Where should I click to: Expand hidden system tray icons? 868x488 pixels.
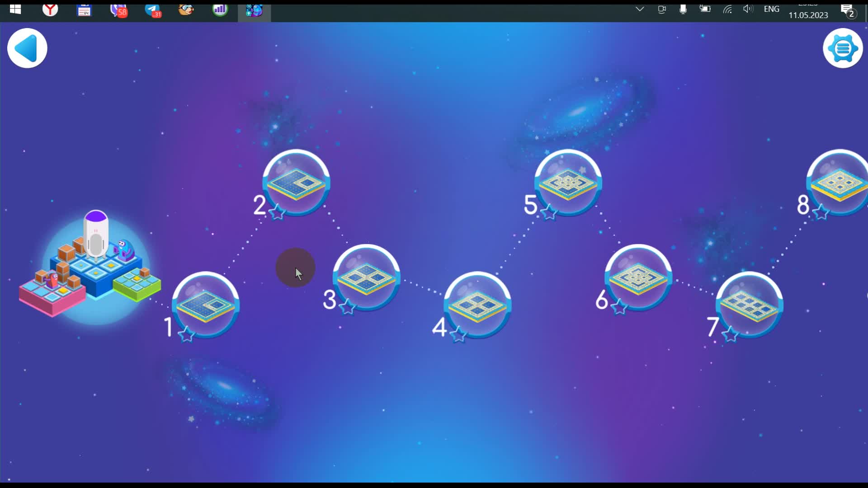click(640, 9)
